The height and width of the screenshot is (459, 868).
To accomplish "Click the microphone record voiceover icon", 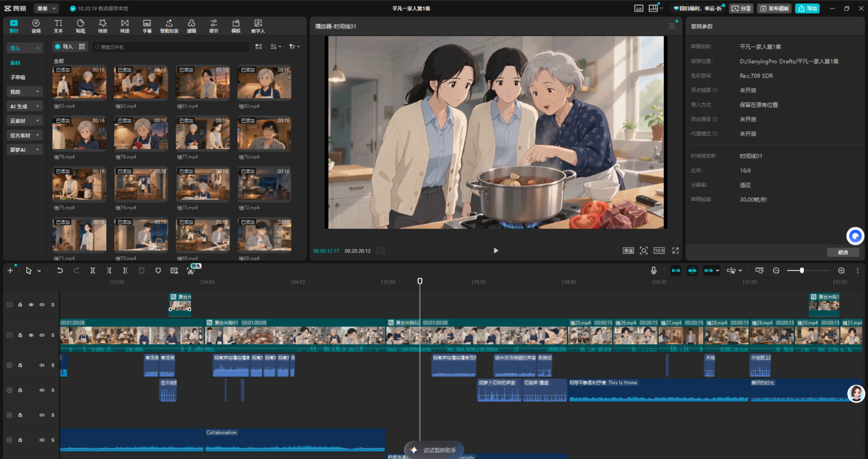I will coord(654,270).
